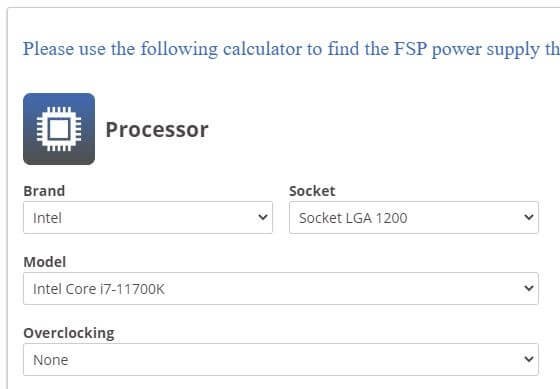The height and width of the screenshot is (389, 560).
Task: Click the Model field label
Action: point(45,262)
